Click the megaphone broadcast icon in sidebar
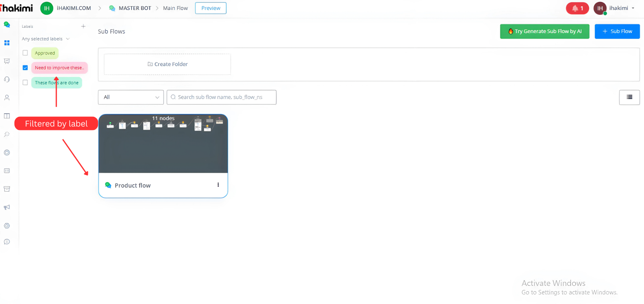 pos(7,207)
